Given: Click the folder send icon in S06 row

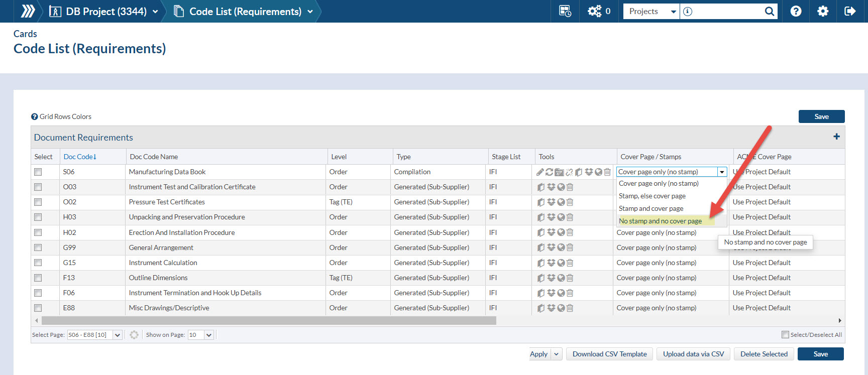Looking at the screenshot, I should click(559, 172).
